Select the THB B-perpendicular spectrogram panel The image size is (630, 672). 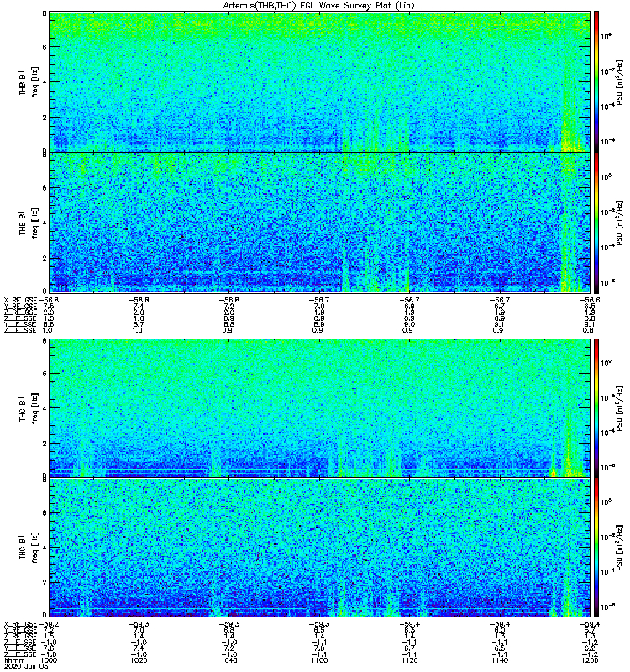pyautogui.click(x=319, y=81)
